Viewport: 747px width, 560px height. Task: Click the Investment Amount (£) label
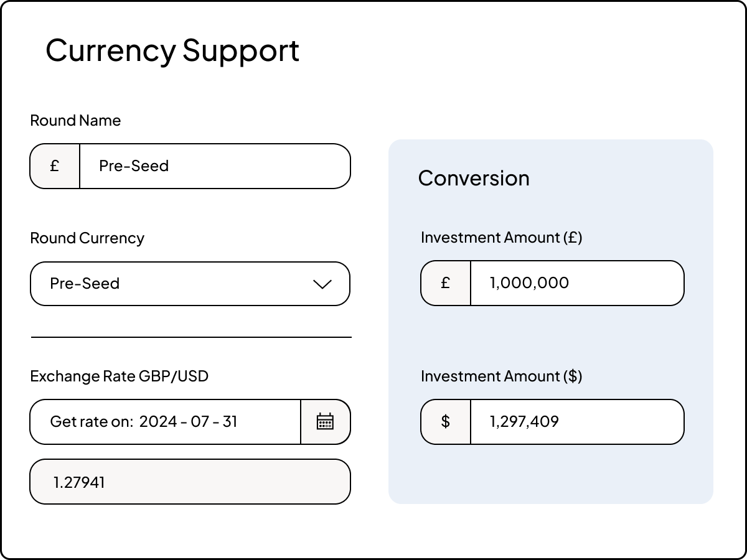[x=502, y=237]
